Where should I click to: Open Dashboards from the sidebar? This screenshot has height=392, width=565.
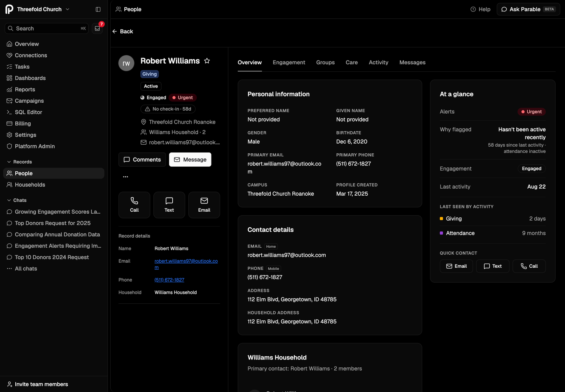pyautogui.click(x=54, y=78)
